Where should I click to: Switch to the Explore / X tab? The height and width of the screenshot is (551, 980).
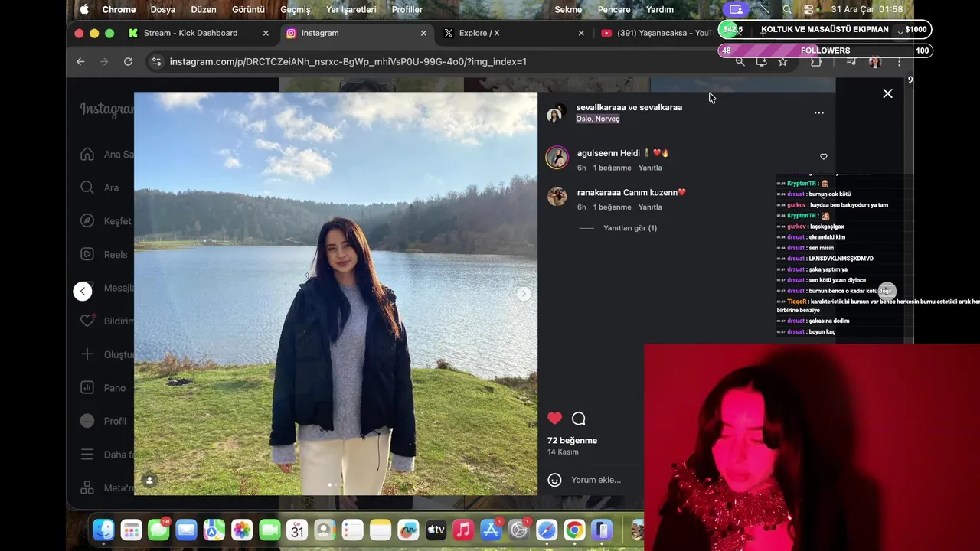pyautogui.click(x=513, y=33)
